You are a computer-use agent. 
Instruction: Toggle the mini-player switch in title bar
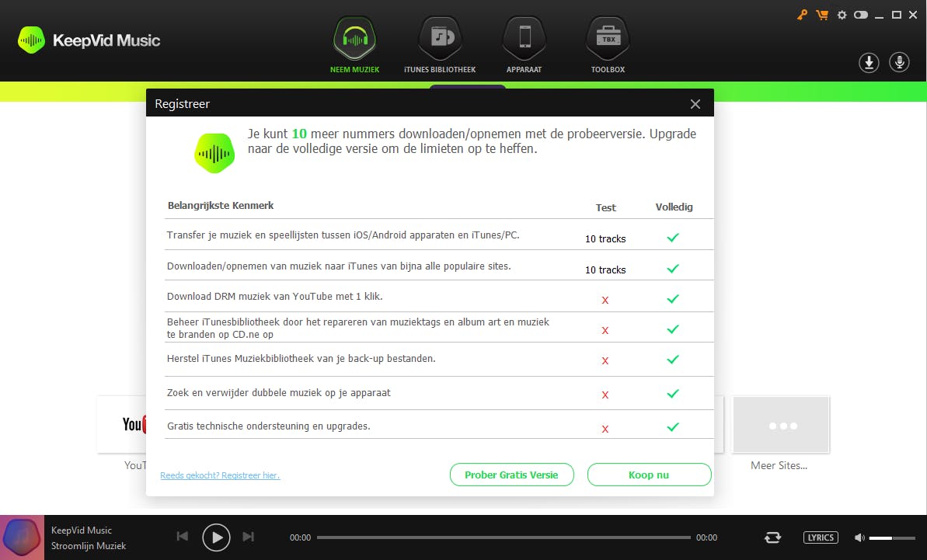tap(861, 15)
